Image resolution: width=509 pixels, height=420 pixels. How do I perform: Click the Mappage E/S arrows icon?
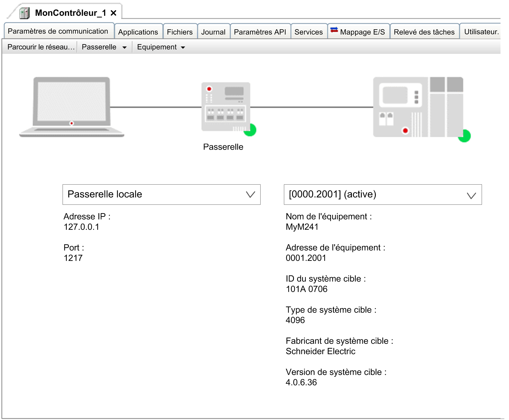(334, 30)
